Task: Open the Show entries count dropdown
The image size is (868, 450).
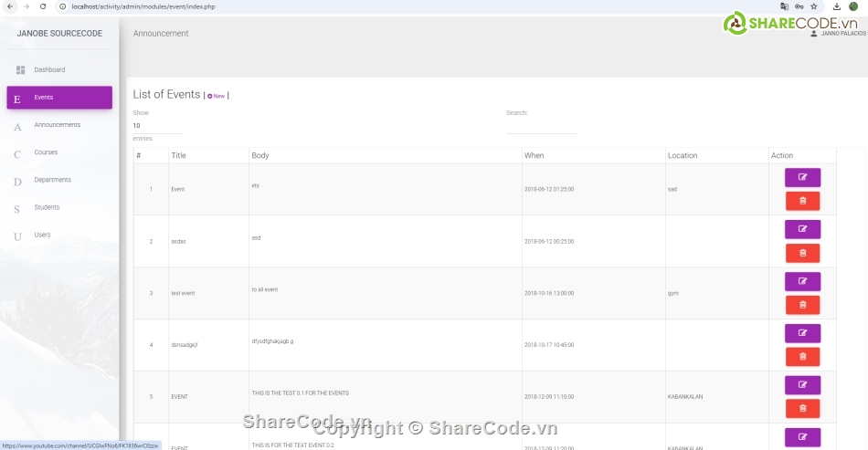Action: 156,126
